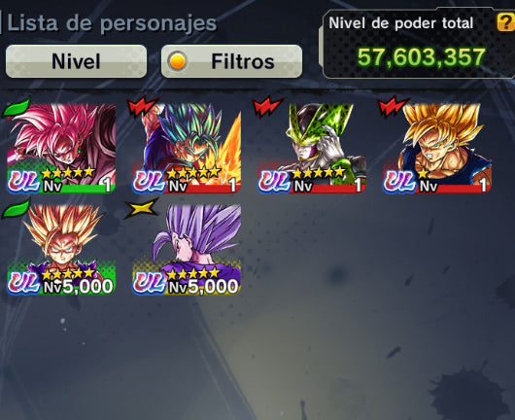Click the yellow star element icon on Gohan Beast
This screenshot has height=420, width=515.
142,208
